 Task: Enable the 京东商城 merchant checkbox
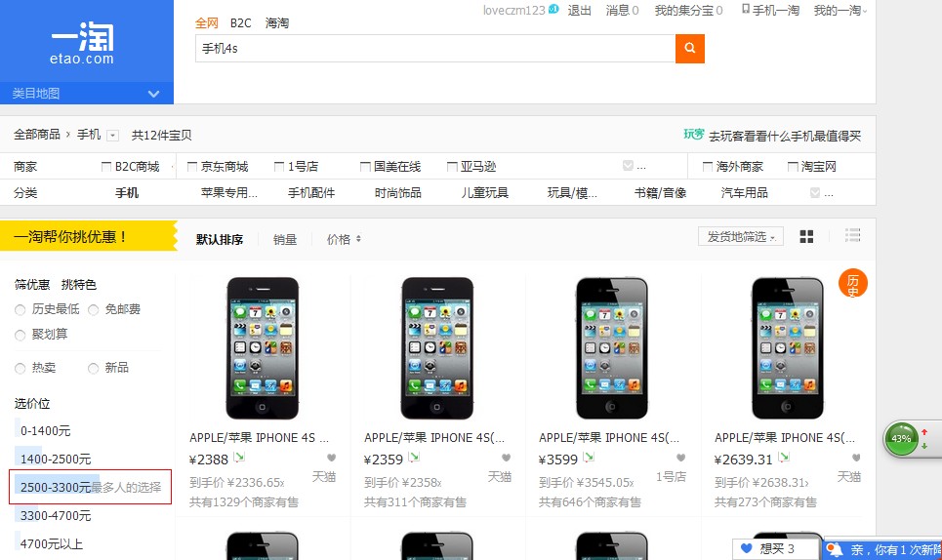click(x=192, y=167)
